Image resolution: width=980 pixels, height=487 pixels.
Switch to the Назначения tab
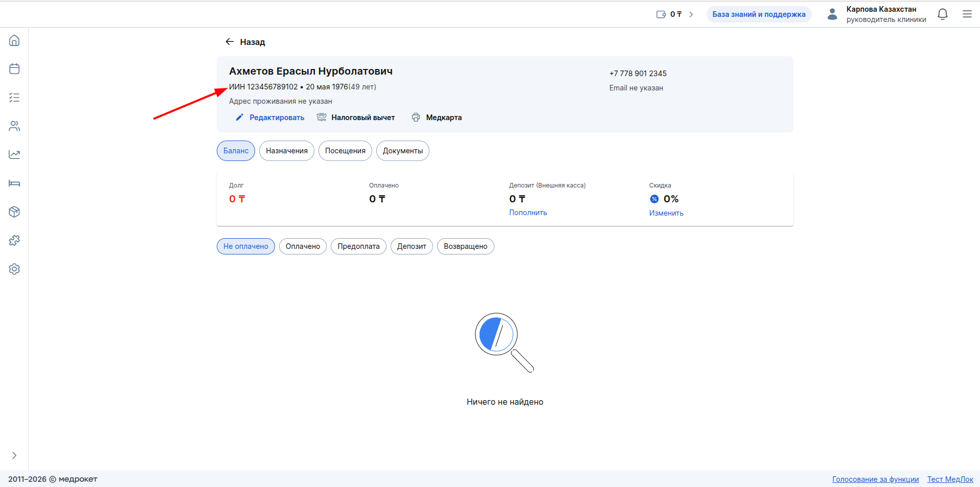286,151
